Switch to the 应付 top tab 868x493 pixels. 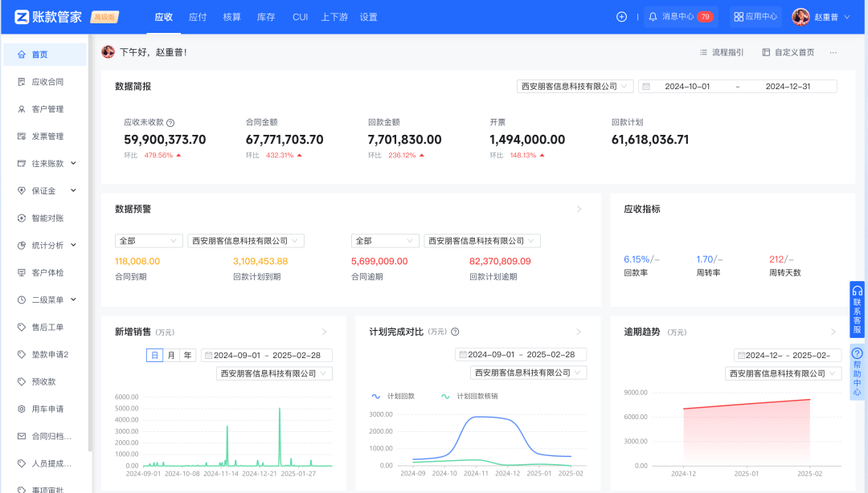(x=198, y=17)
